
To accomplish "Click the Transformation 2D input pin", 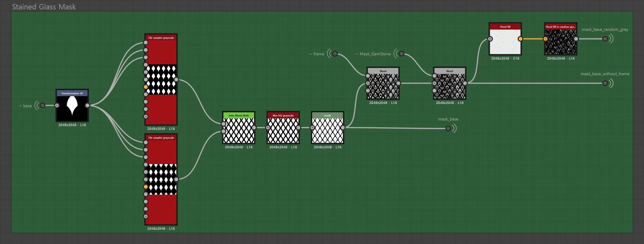I will [57, 105].
